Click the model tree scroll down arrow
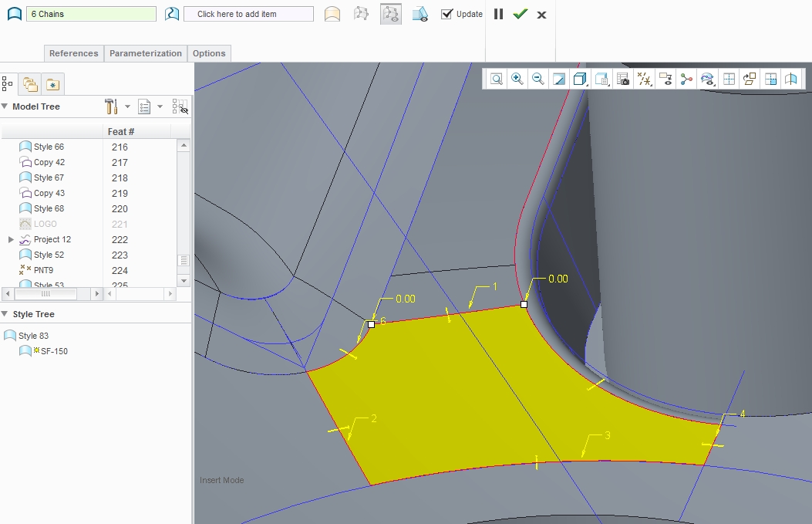Image resolution: width=812 pixels, height=524 pixels. pos(184,280)
